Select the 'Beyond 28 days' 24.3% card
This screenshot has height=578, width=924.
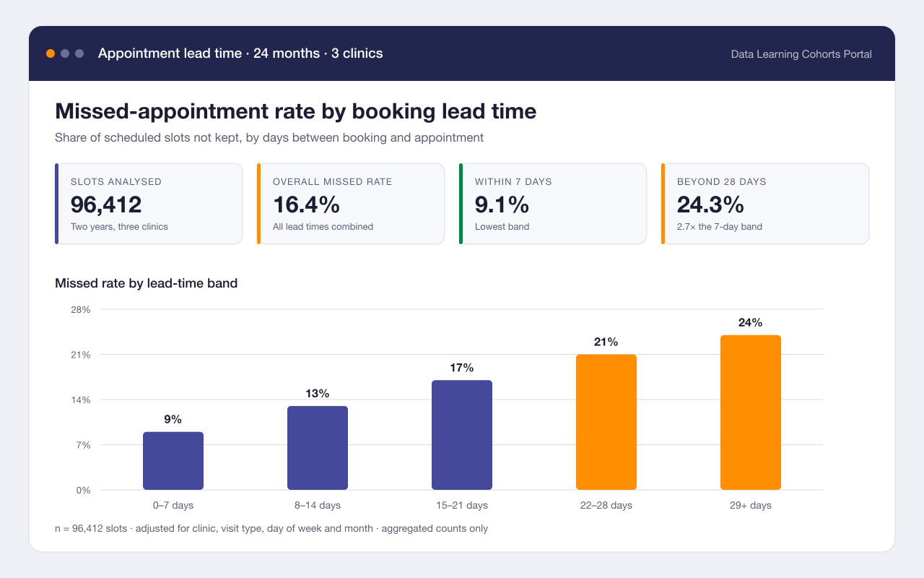pos(765,204)
